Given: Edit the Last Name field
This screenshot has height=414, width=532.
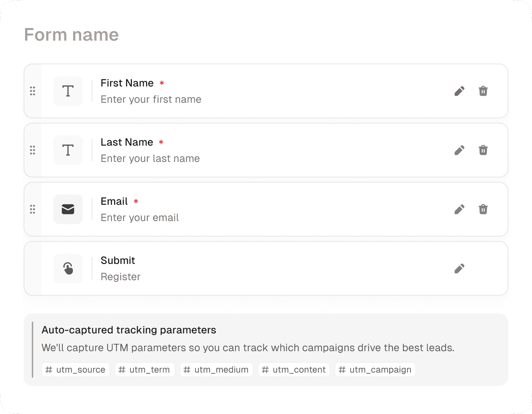Looking at the screenshot, I should (459, 150).
